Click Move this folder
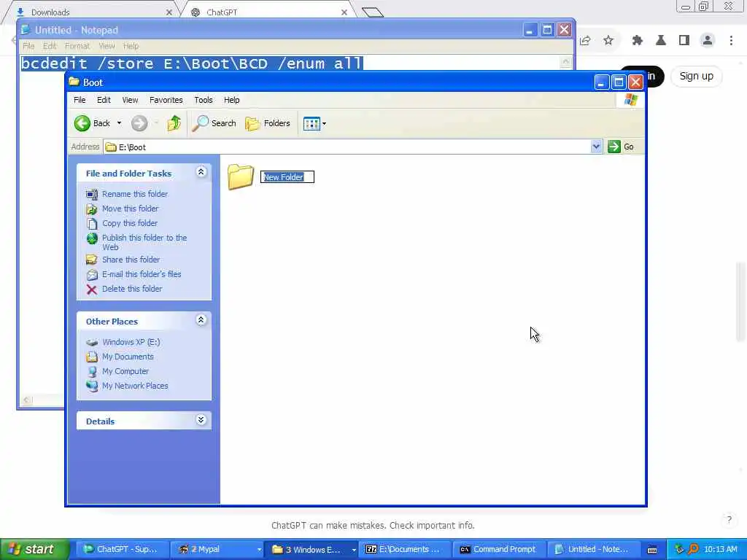Image resolution: width=747 pixels, height=560 pixels. coord(130,209)
